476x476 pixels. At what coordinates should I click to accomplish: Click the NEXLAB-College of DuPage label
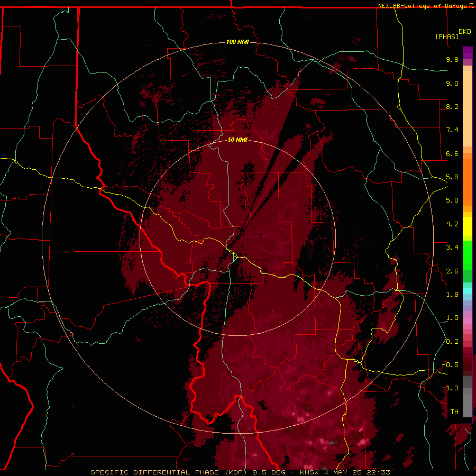[x=422, y=6]
